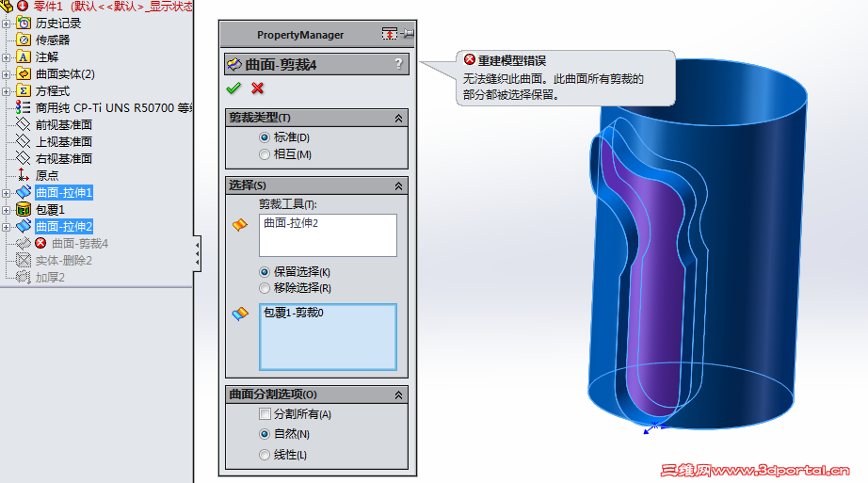Click the Front Plane icon (前视基准面)

24,124
